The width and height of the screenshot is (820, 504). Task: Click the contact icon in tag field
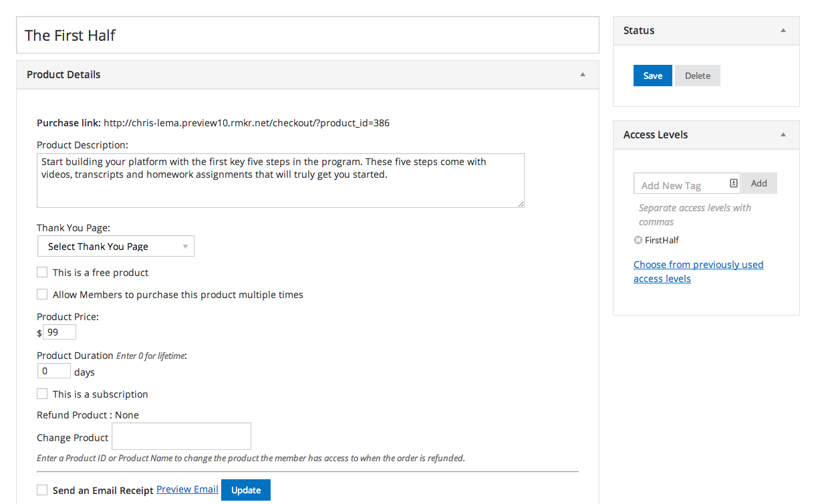733,183
